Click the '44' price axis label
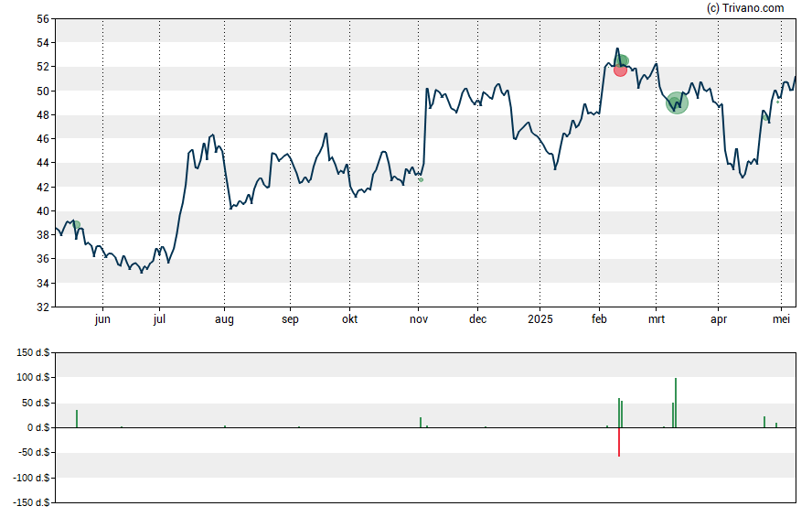The image size is (812, 517). pyautogui.click(x=43, y=163)
